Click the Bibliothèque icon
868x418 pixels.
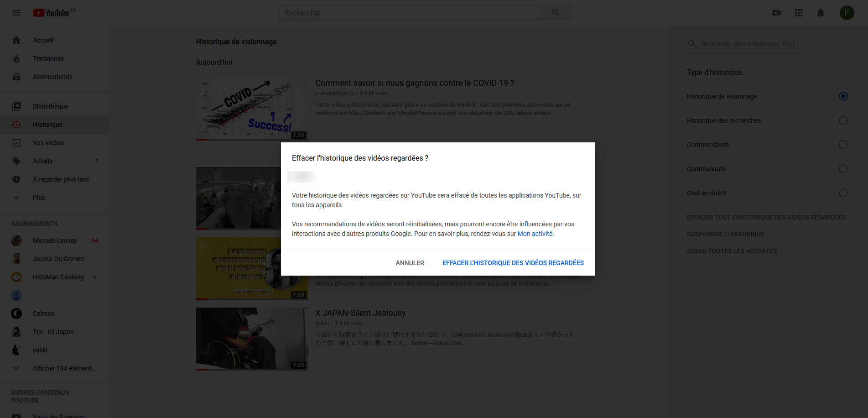coord(16,106)
